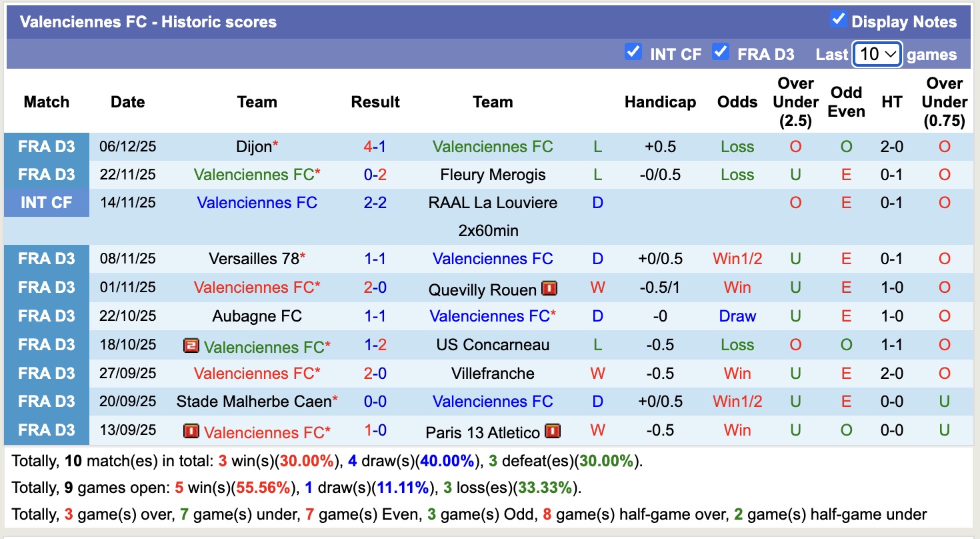Open the Versailles 78 team link
The image size is (980, 539).
254,259
